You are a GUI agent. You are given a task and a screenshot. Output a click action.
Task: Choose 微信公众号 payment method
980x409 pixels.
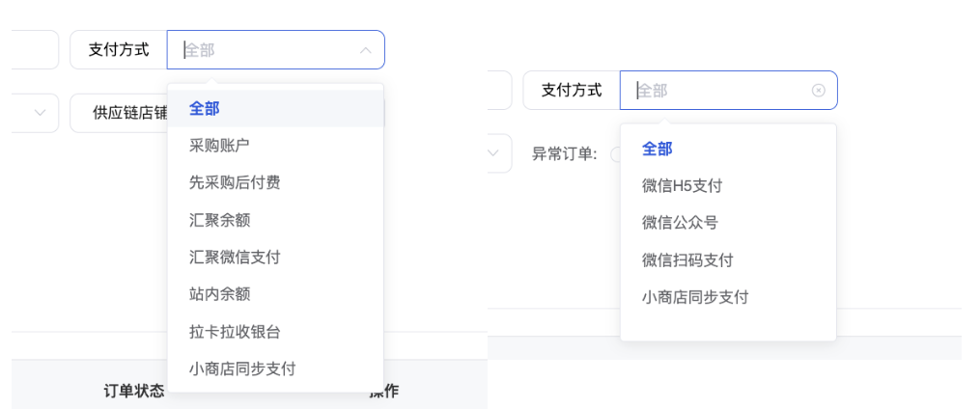point(680,223)
